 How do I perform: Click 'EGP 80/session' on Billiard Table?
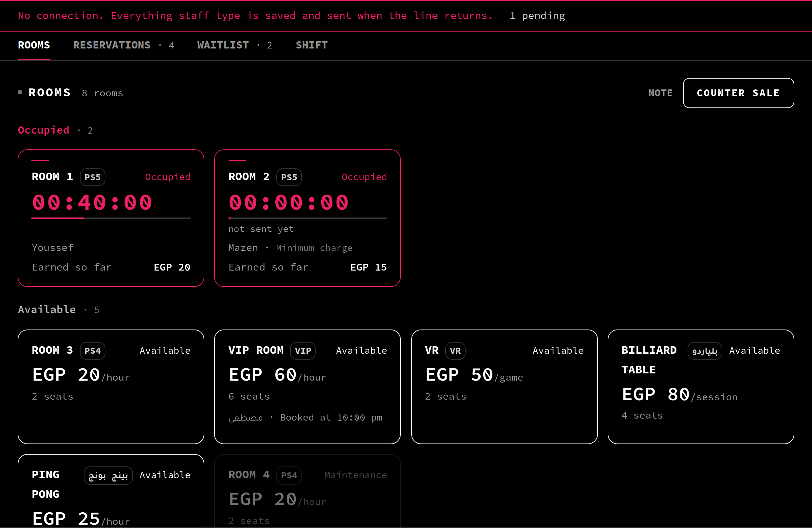680,395
